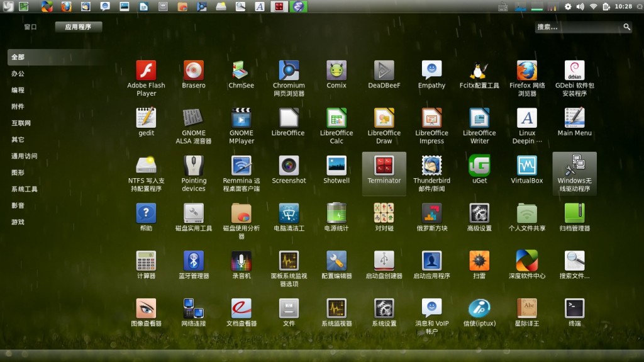644x362 pixels.
Task: Open 归档管理器 archive manager
Action: pyautogui.click(x=575, y=217)
